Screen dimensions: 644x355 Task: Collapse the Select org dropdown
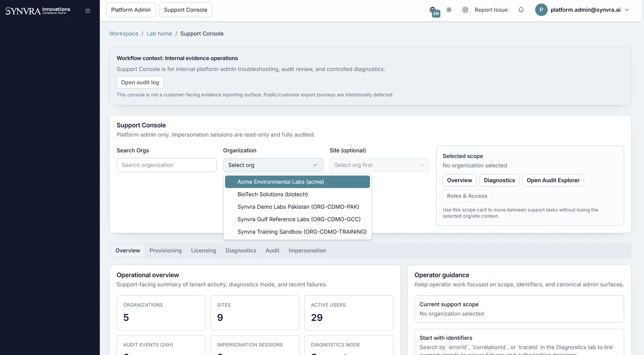pos(273,165)
